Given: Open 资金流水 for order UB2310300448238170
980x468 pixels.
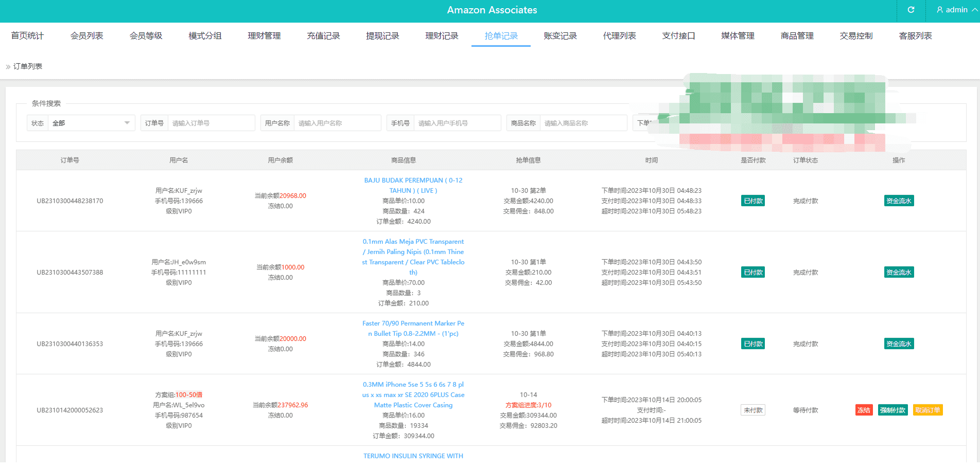Looking at the screenshot, I should (899, 201).
